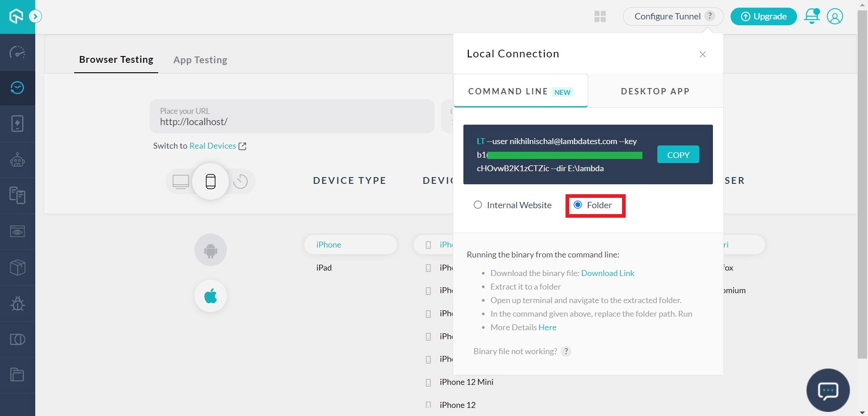Screen dimensions: 868x416
Task: Select the Folder radio button
Action: (578, 205)
